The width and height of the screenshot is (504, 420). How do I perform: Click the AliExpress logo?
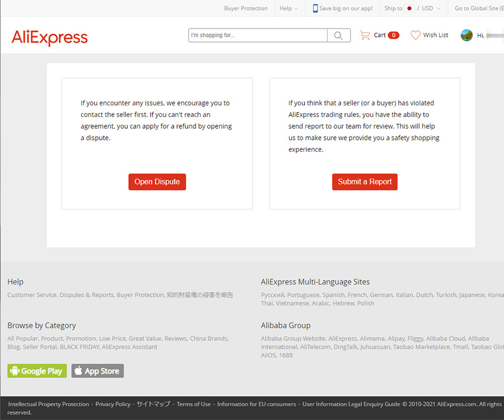click(x=49, y=38)
